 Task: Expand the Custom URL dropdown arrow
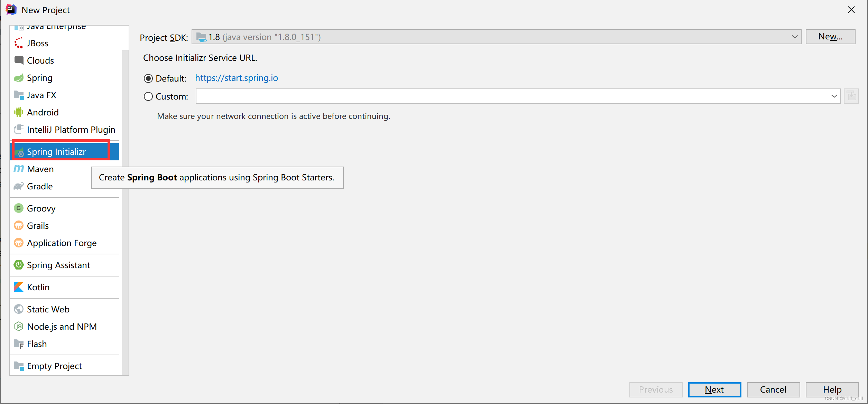tap(834, 96)
